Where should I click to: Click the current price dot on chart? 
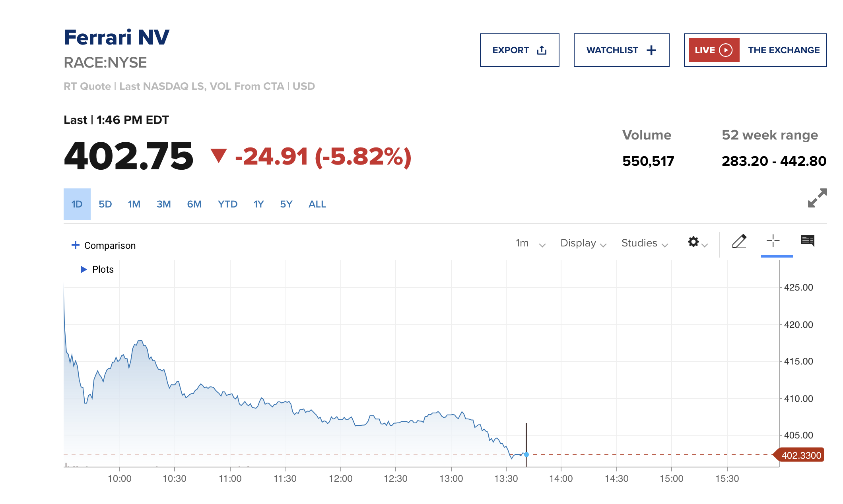(526, 454)
